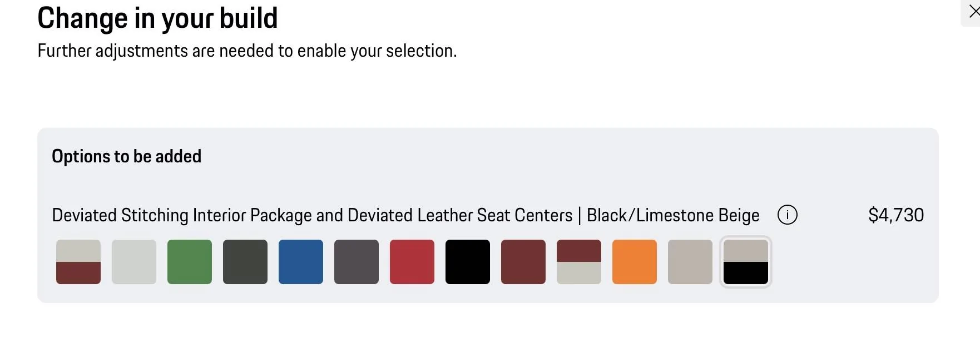Choose the solid dark maroon swatch

523,262
